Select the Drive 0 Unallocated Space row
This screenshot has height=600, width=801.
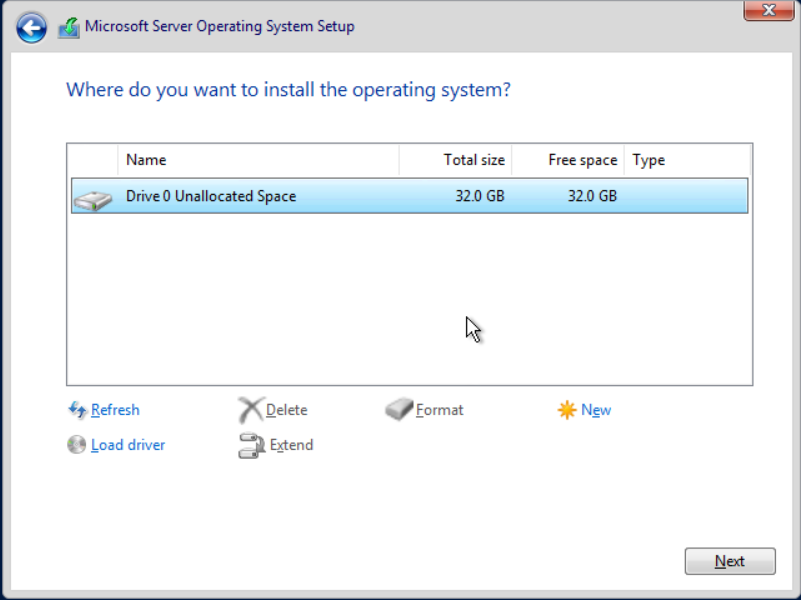tap(400, 196)
